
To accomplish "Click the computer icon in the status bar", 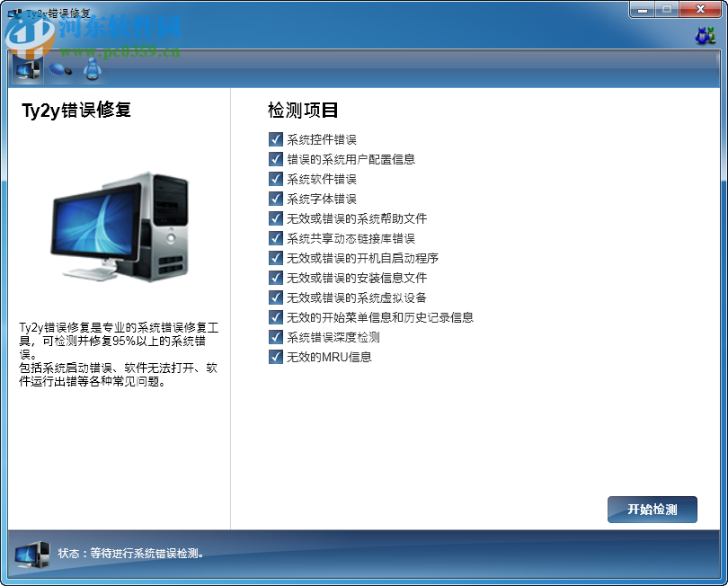I will coord(32,555).
